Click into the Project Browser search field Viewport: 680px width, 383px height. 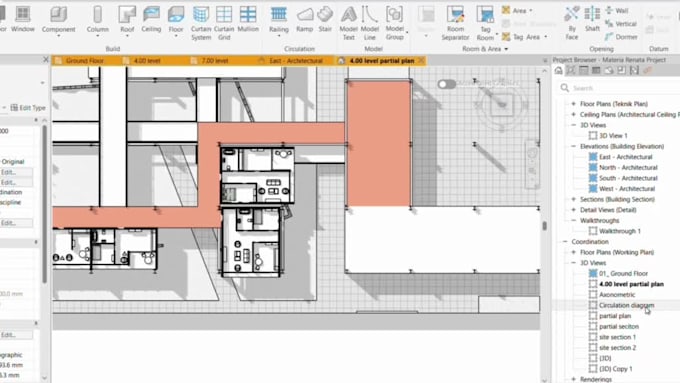coord(620,88)
